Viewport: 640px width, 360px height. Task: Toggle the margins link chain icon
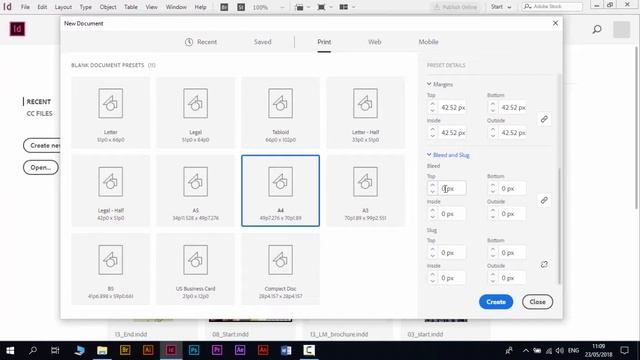tap(544, 119)
